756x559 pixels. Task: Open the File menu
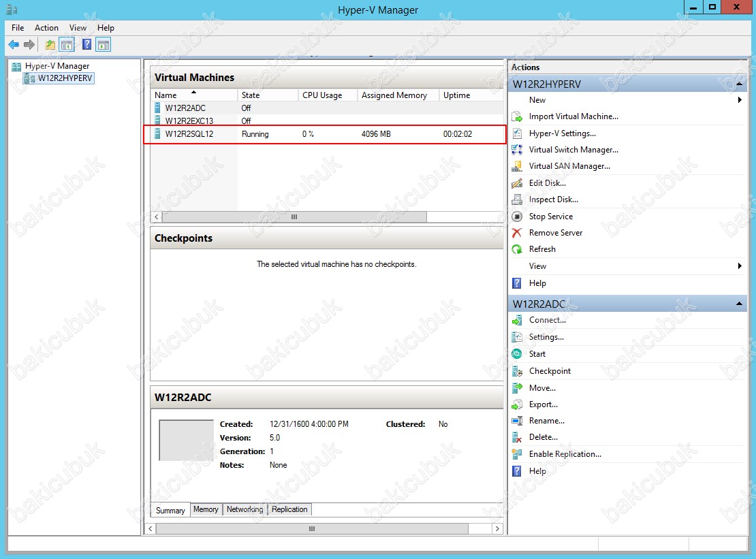pos(18,28)
